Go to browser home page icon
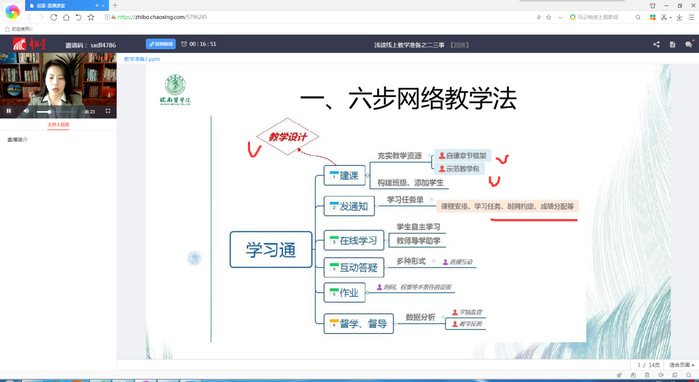699x382 pixels. (66, 17)
